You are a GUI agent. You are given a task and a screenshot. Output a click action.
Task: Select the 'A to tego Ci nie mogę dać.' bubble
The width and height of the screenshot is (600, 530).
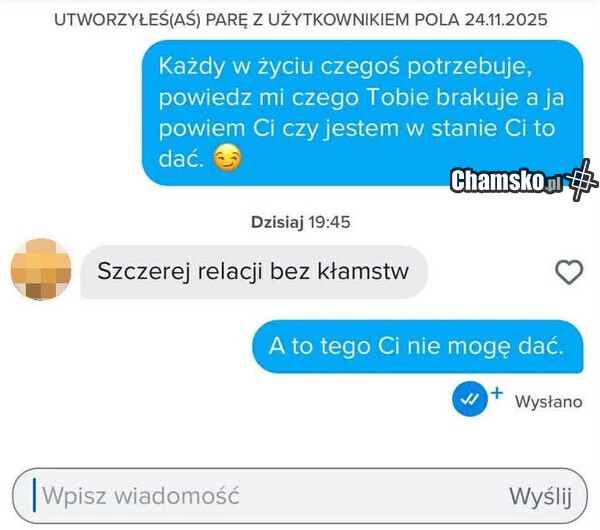[x=417, y=347]
